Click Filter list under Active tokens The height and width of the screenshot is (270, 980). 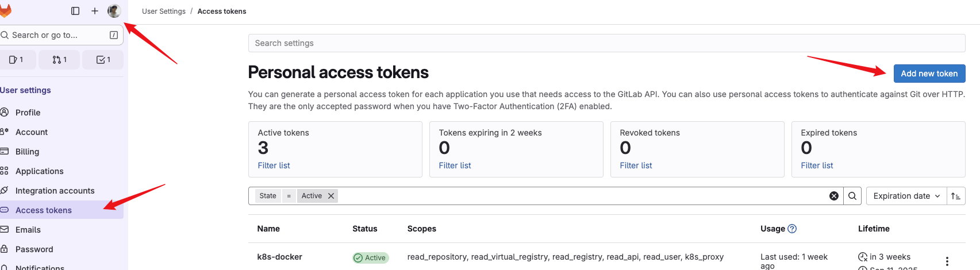point(274,165)
